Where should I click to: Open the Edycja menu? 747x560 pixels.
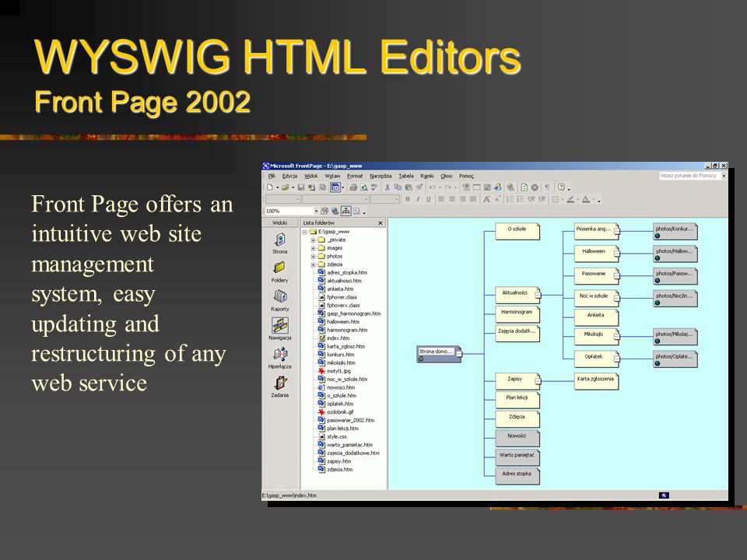click(289, 176)
